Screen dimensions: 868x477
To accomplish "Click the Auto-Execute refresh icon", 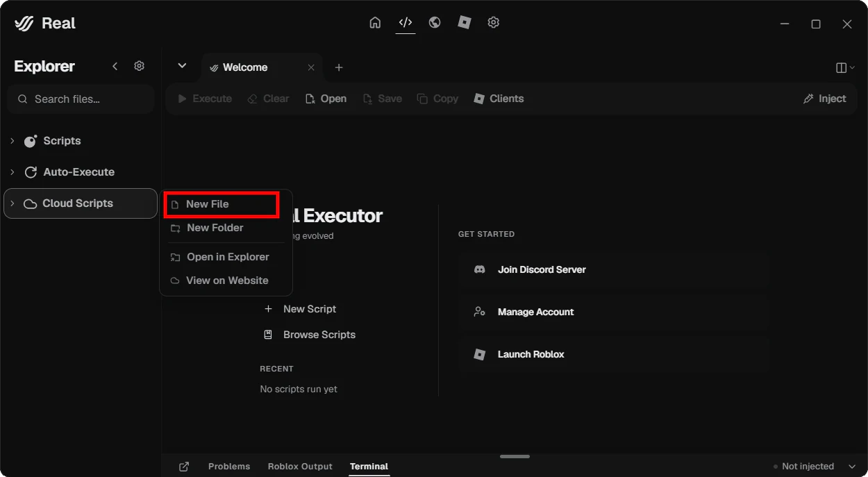I will coord(31,172).
